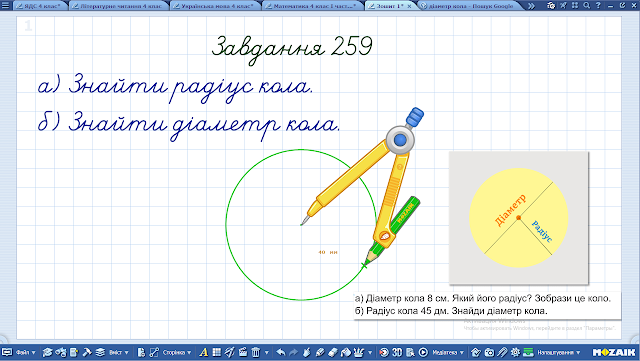
Task: Click the task text 'Радіус кола 45 дм'
Action: pos(407,311)
